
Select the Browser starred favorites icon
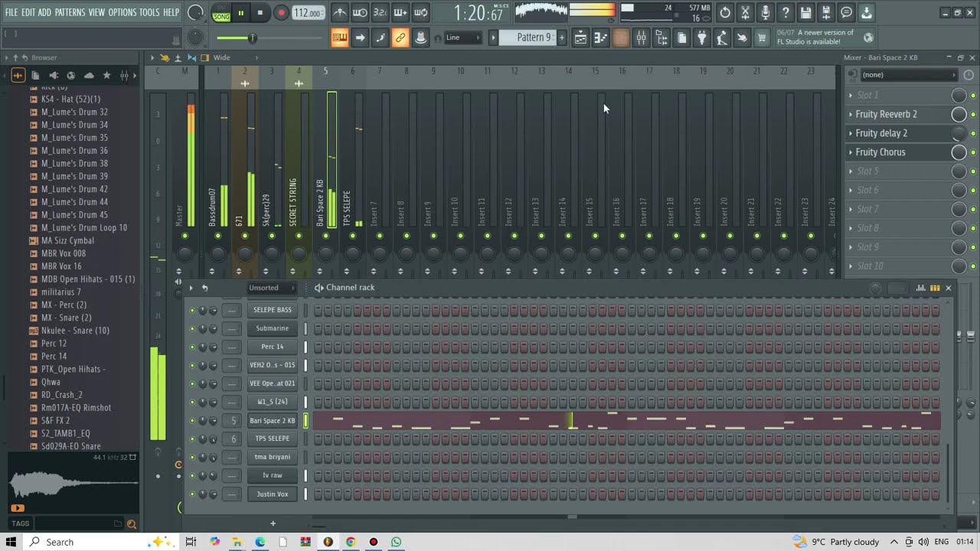pos(106,75)
